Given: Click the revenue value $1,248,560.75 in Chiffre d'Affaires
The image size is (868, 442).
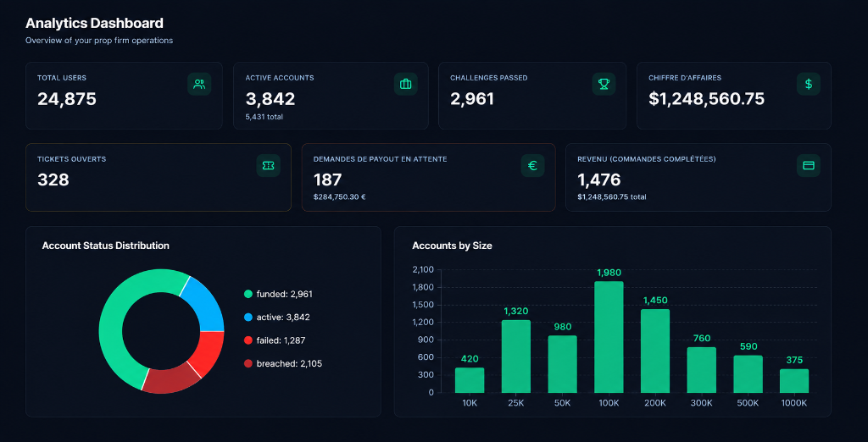Looking at the screenshot, I should 706,99.
